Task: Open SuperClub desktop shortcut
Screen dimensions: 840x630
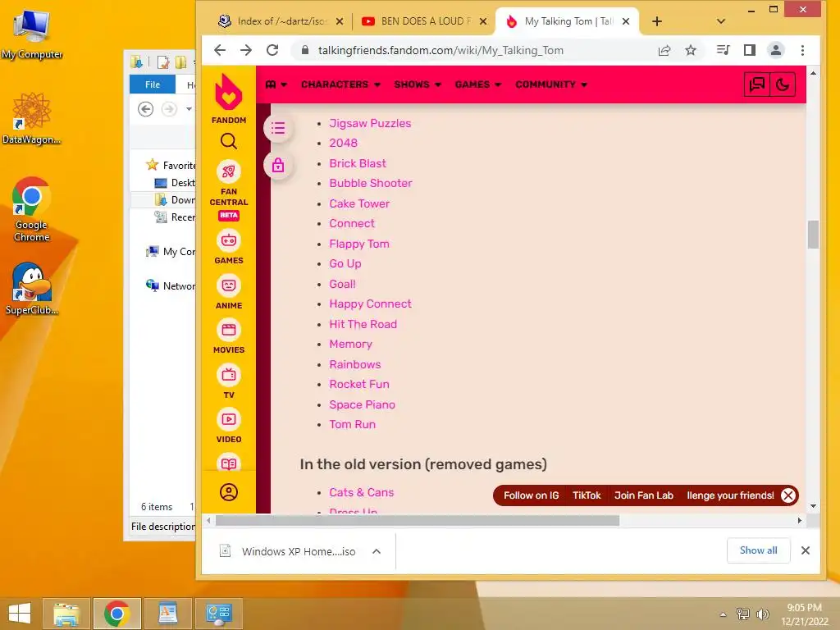Action: coord(32,289)
